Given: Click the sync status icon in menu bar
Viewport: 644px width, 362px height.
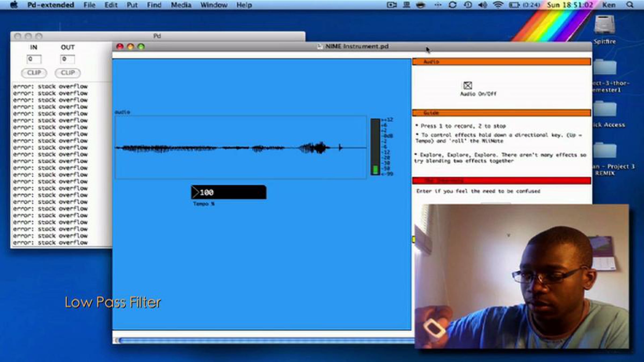Looking at the screenshot, I should coord(452,5).
